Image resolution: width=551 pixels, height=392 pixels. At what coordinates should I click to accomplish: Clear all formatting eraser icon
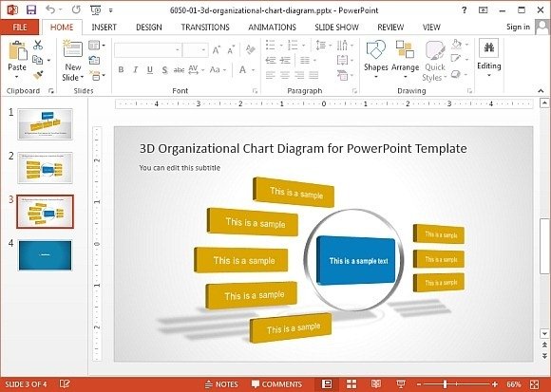coord(250,50)
